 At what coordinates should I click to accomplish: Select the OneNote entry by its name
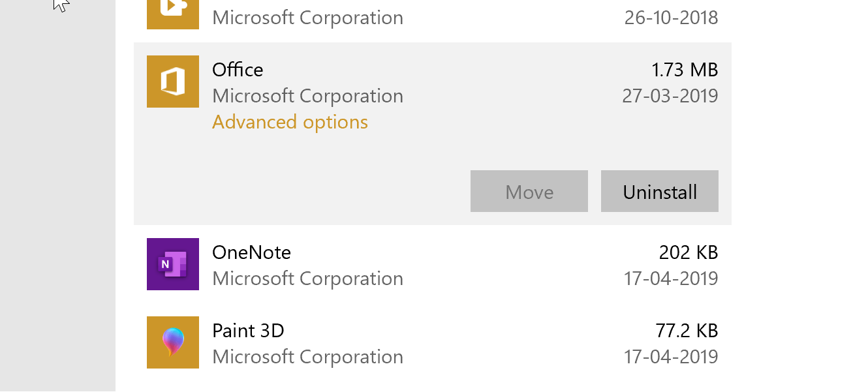coord(251,252)
